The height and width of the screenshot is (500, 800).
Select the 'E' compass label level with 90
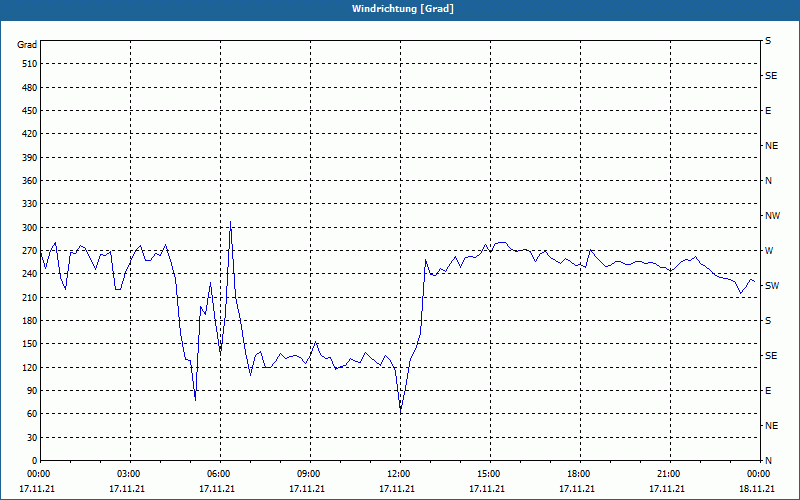coord(768,391)
